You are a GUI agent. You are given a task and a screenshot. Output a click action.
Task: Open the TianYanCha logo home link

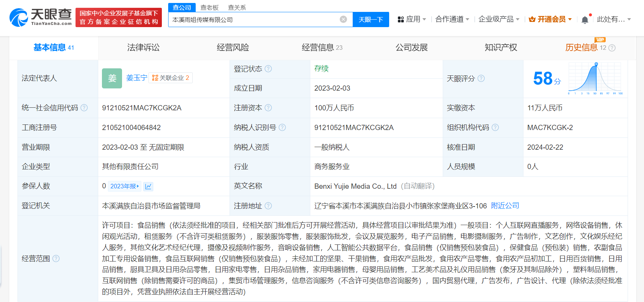click(41, 17)
